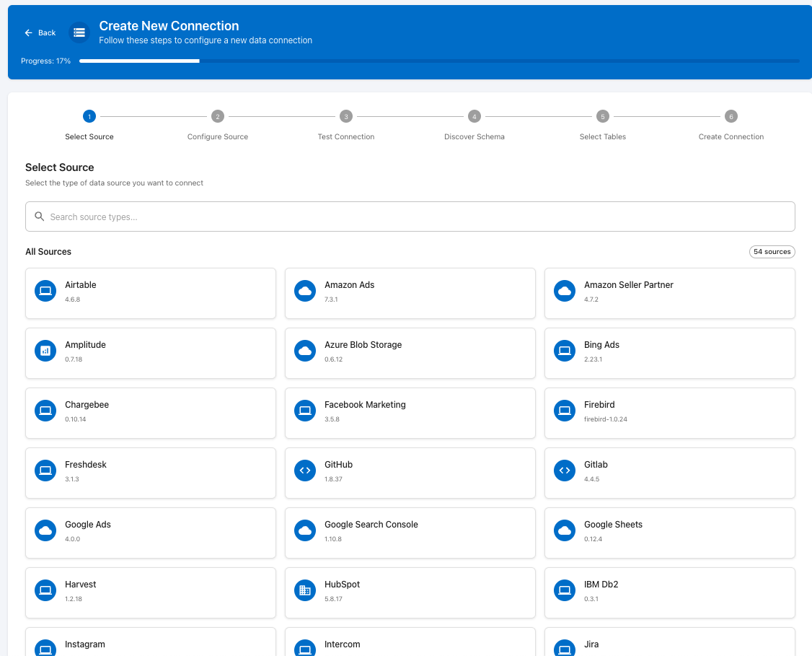
Task: Click the progress bar showing 17%
Action: click(439, 61)
